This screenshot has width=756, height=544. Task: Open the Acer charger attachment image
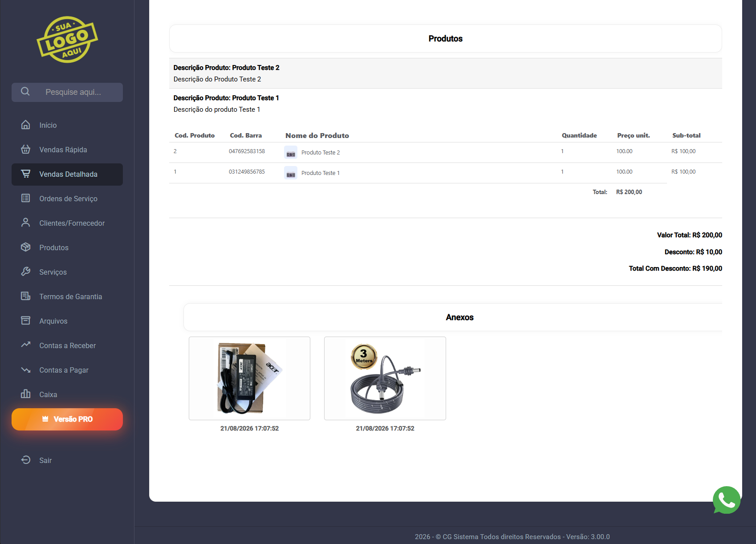[249, 378]
